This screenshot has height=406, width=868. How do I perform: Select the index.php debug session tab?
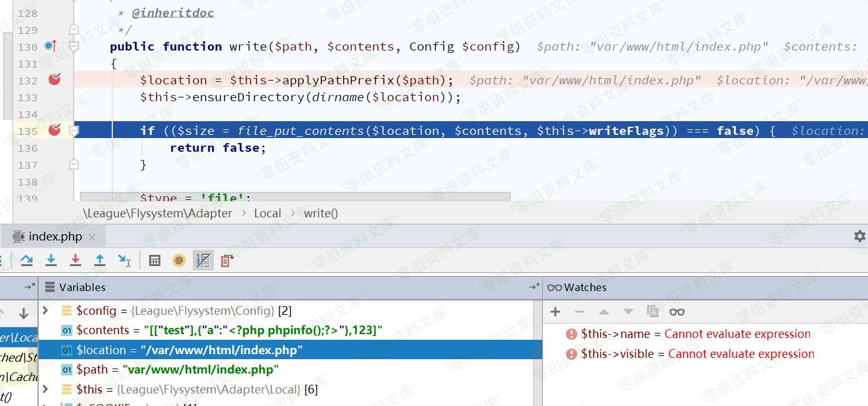55,237
